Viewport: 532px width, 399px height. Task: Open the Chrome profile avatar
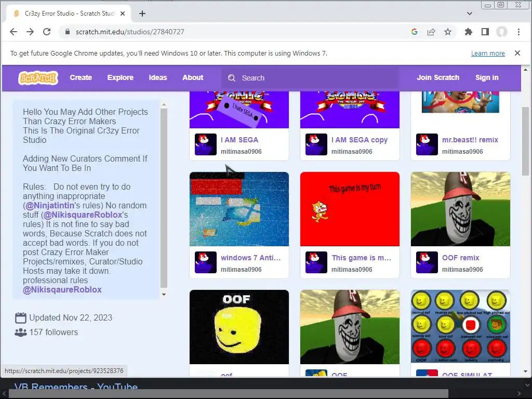coord(502,32)
